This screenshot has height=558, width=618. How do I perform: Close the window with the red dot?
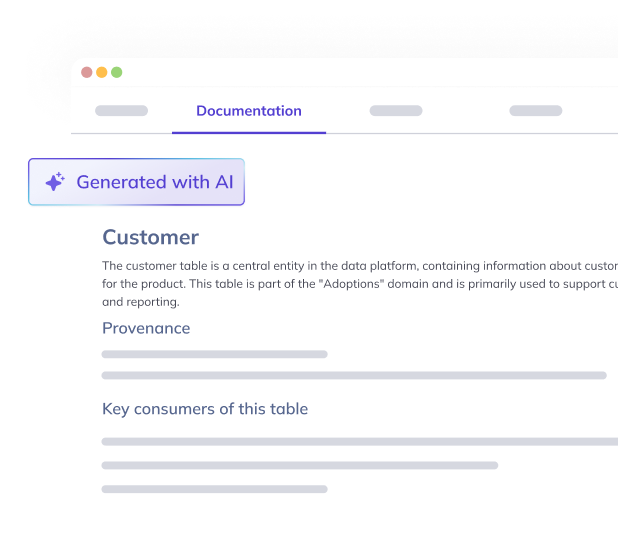pyautogui.click(x=87, y=72)
